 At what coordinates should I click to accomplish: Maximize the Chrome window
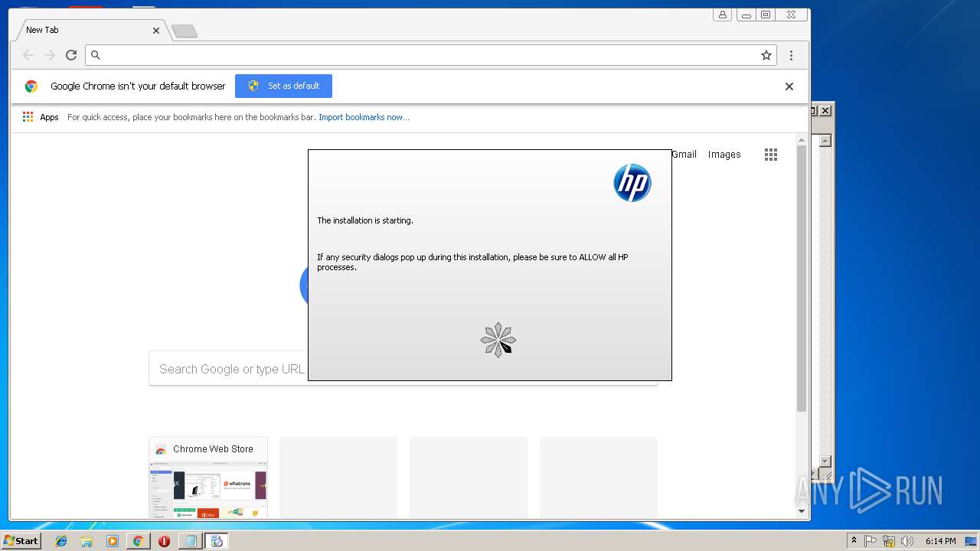tap(766, 15)
